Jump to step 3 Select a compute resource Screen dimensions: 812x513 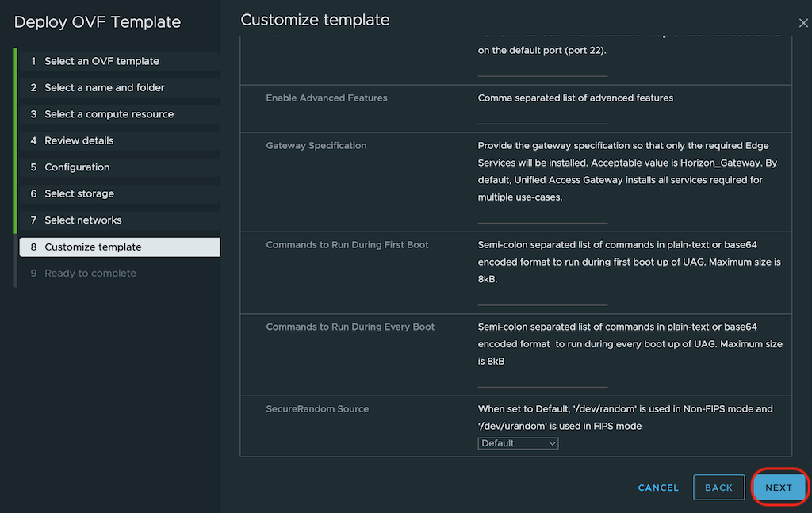109,114
